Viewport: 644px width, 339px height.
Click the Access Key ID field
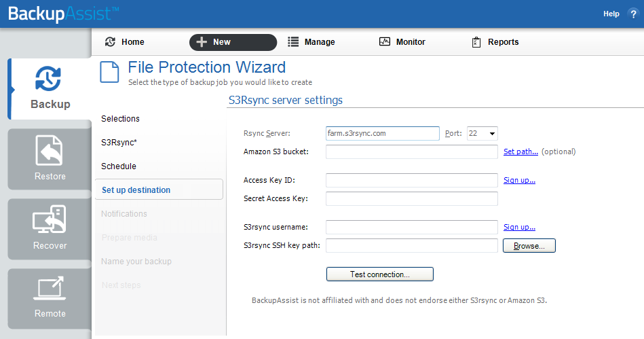(411, 180)
